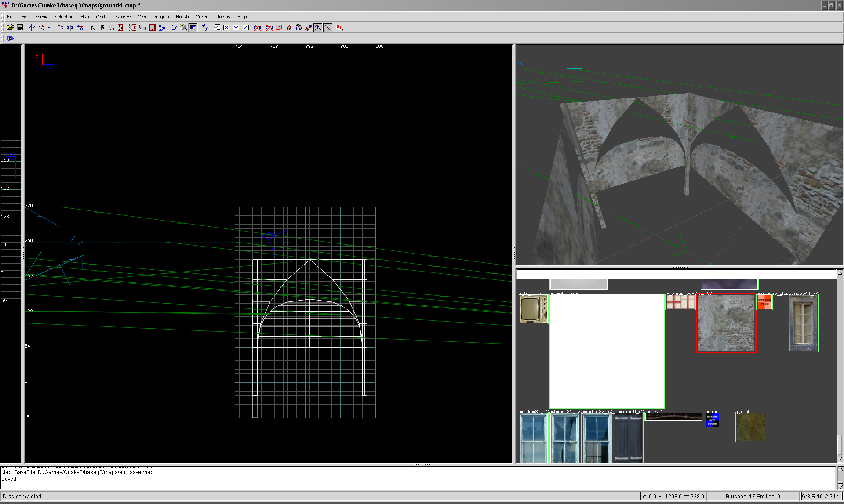
Task: Toggle the Don't select curved brushes icon
Action: (269, 27)
